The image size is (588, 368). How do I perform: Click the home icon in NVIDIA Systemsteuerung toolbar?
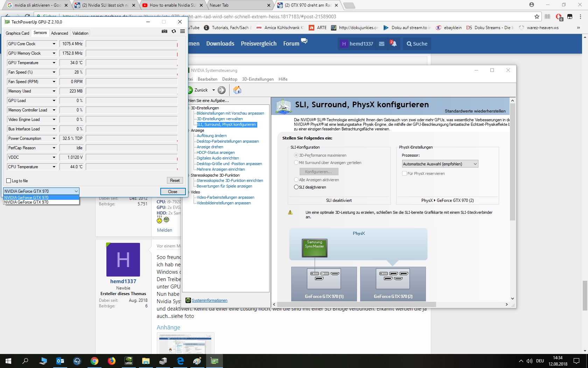[237, 90]
